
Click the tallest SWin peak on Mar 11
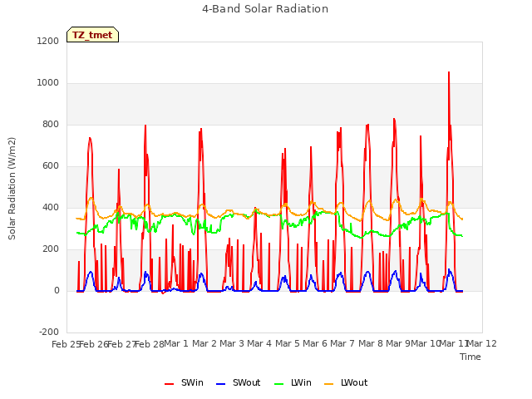[449, 72]
